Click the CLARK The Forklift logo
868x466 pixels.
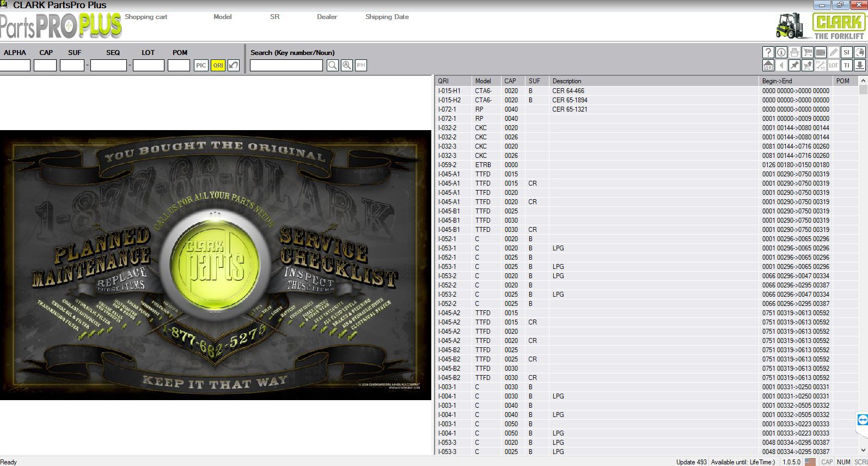click(x=821, y=26)
